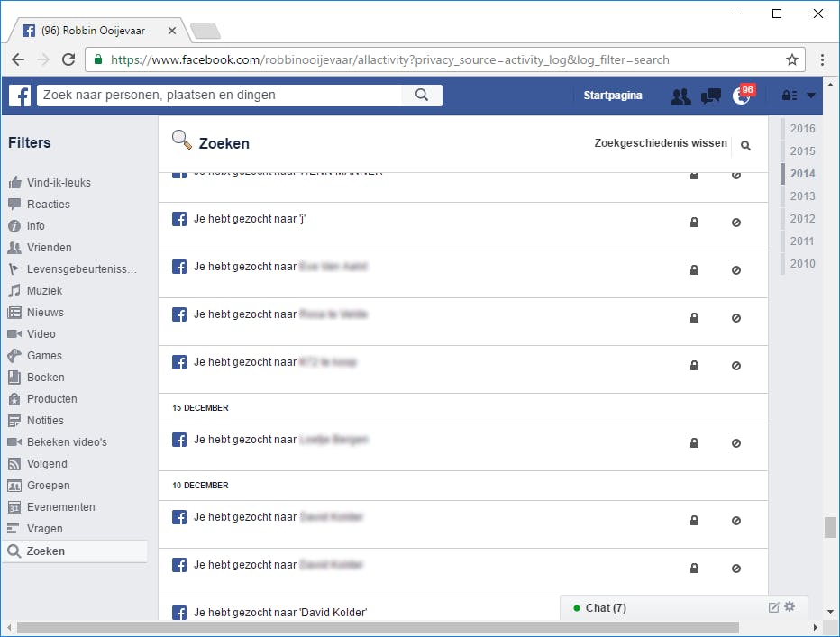This screenshot has height=637, width=840.
Task: Click Facebook icon on 'j' search row
Action: pos(179,219)
